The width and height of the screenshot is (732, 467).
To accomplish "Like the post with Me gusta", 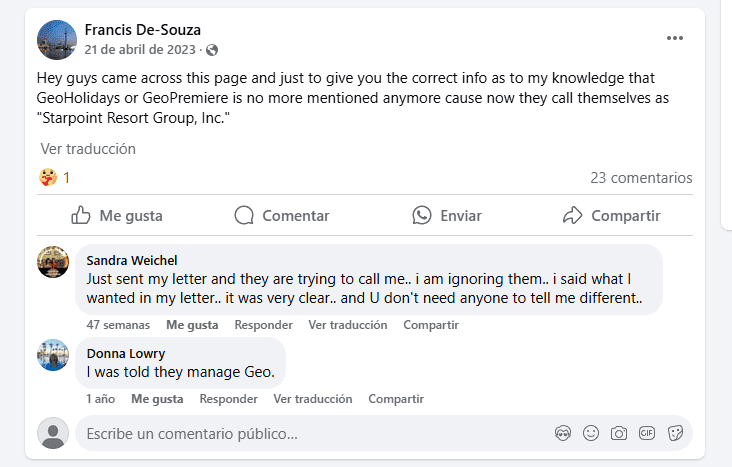I will (117, 215).
